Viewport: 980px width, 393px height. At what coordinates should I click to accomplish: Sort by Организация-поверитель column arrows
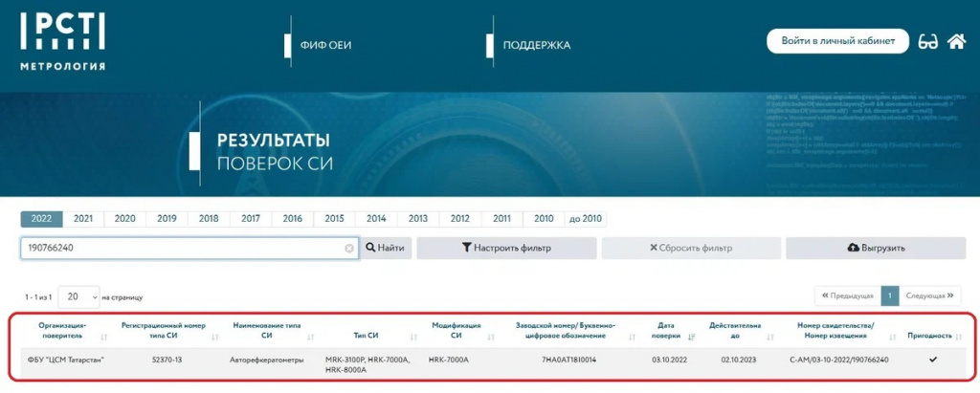103,337
